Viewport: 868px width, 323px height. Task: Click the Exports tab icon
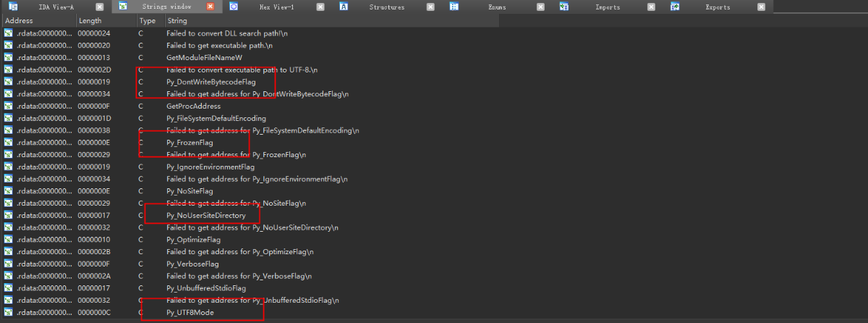(x=674, y=7)
